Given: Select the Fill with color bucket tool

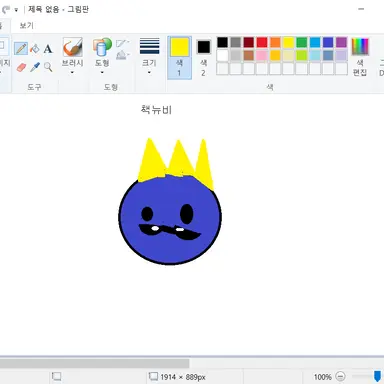Looking at the screenshot, I should coord(35,49).
